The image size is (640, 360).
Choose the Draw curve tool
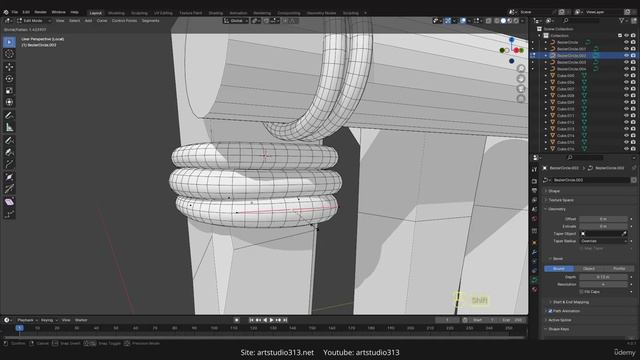9,140
